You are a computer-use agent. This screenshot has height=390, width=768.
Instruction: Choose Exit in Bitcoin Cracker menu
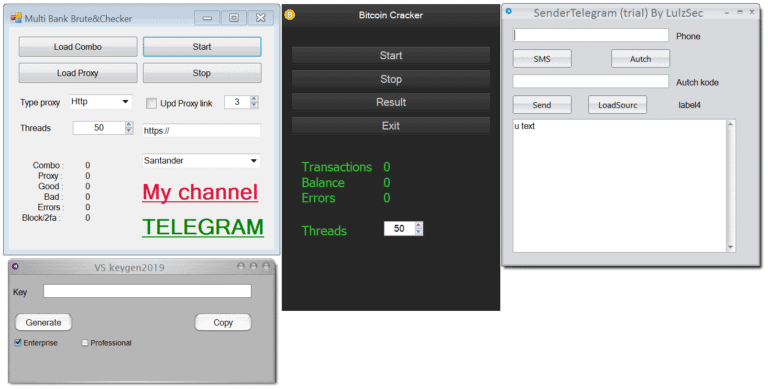391,125
